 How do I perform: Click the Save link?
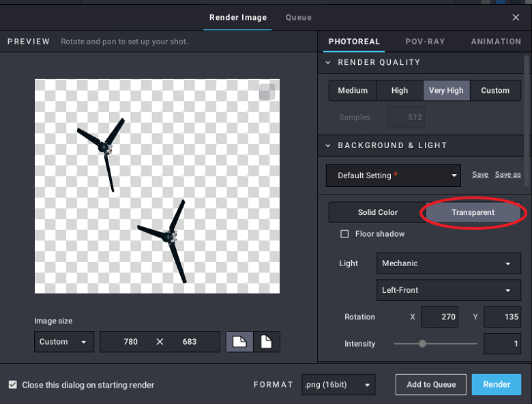click(x=480, y=175)
